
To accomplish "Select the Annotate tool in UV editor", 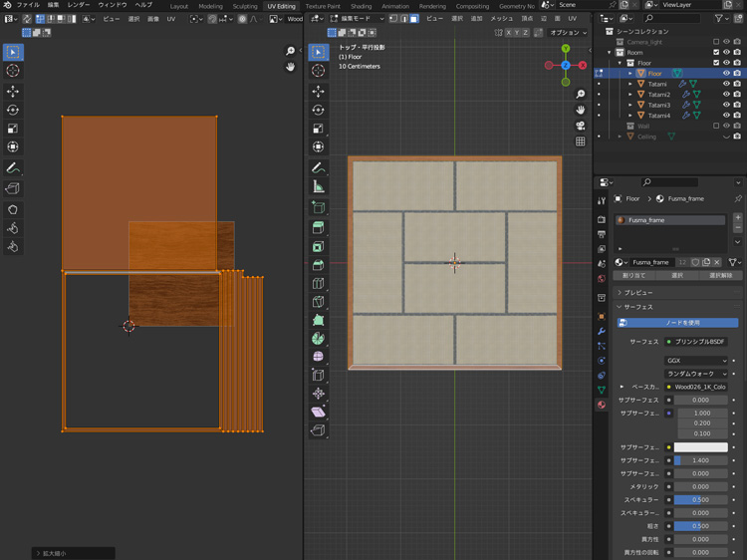I will coord(13,167).
